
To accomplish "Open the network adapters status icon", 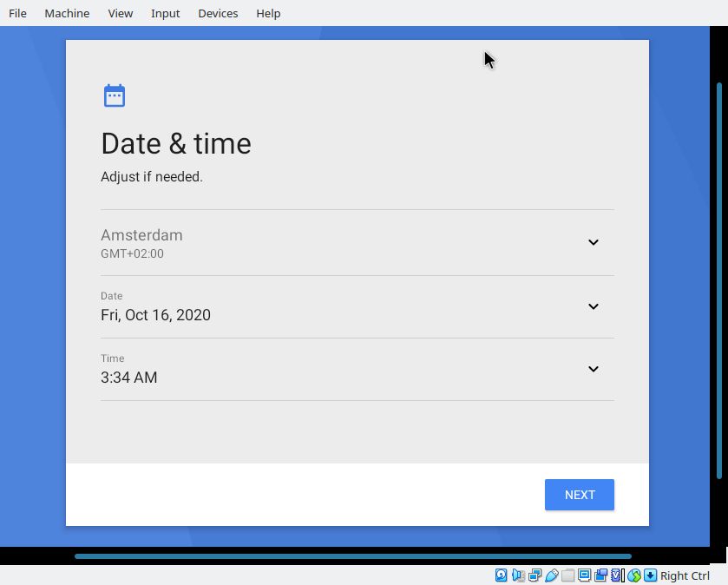I will pos(535,575).
